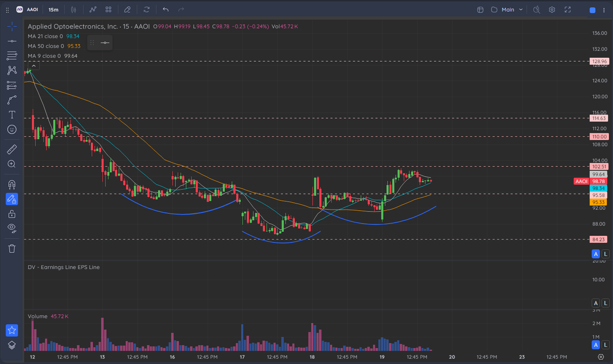The width and height of the screenshot is (613, 364).
Task: Click the floating horizontal line tool button
Action: pos(105,43)
